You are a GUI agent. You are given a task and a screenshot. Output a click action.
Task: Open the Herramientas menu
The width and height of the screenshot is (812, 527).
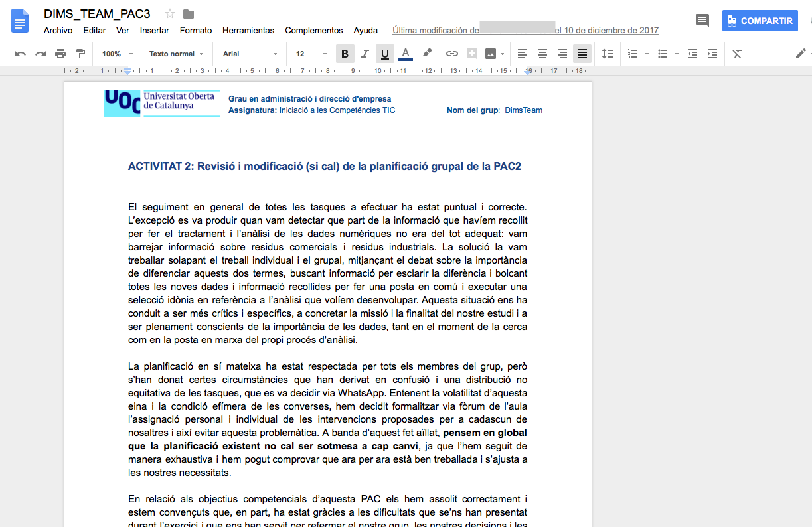point(248,30)
